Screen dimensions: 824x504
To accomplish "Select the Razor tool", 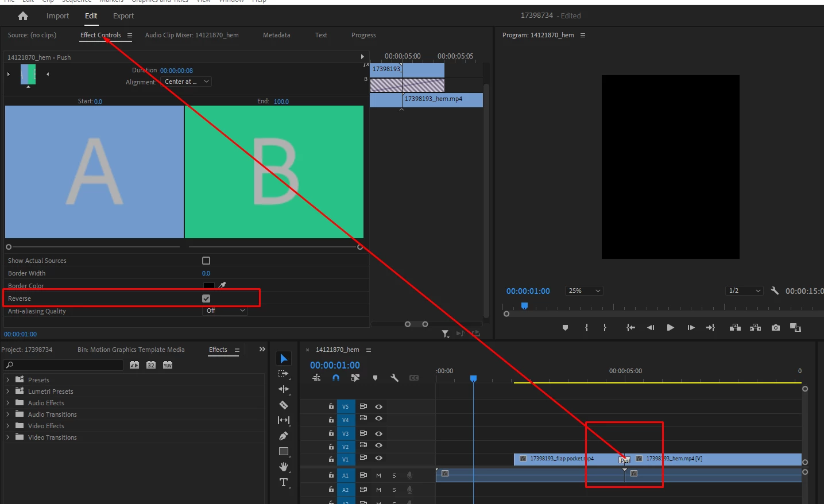I will [284, 405].
